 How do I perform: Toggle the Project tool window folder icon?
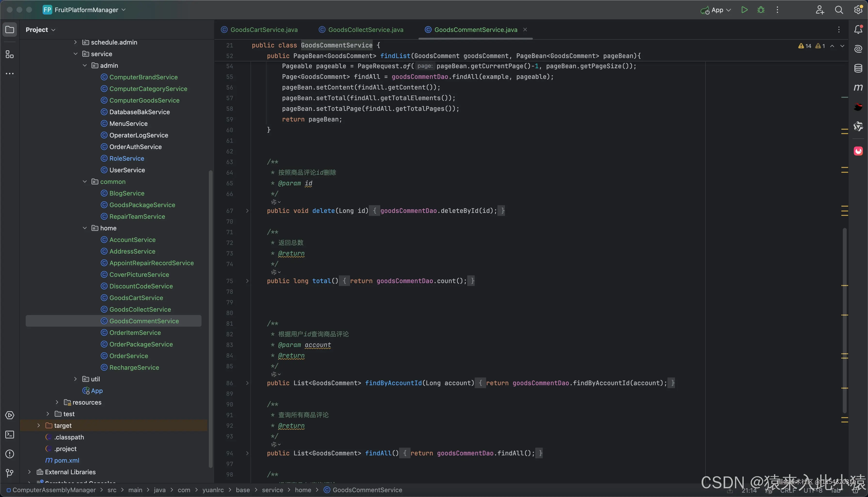(9, 30)
